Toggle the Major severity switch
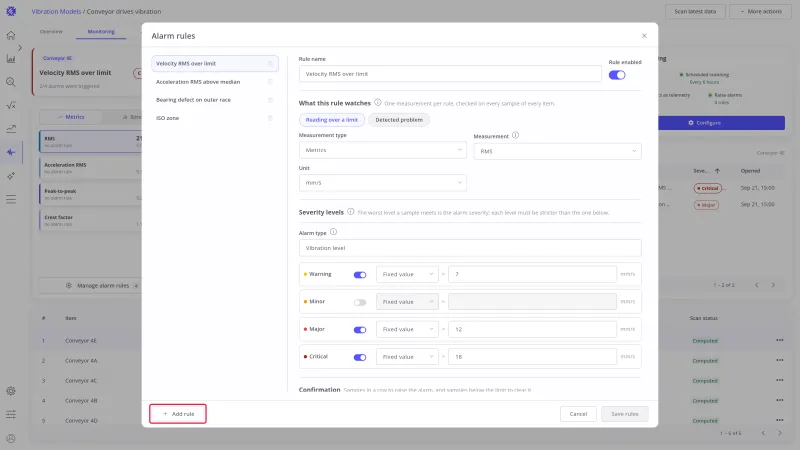Viewport: 800px width, 450px height. (x=360, y=330)
